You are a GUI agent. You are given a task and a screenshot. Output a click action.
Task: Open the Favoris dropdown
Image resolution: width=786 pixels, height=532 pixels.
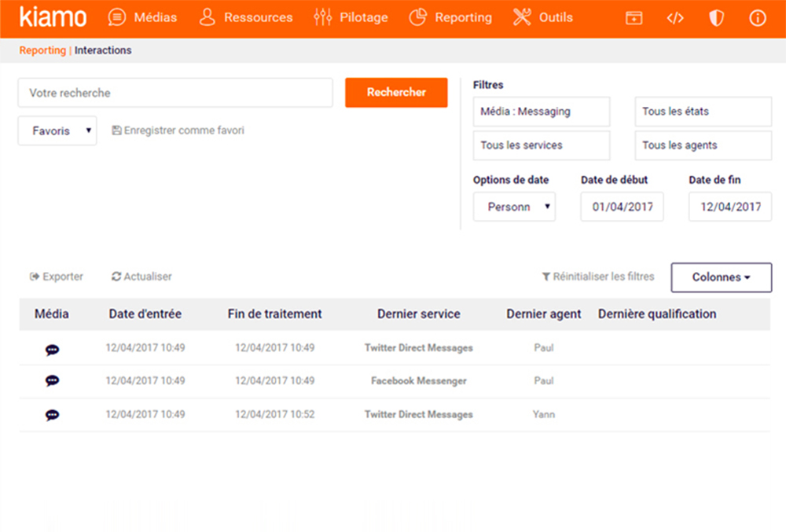[x=57, y=130]
